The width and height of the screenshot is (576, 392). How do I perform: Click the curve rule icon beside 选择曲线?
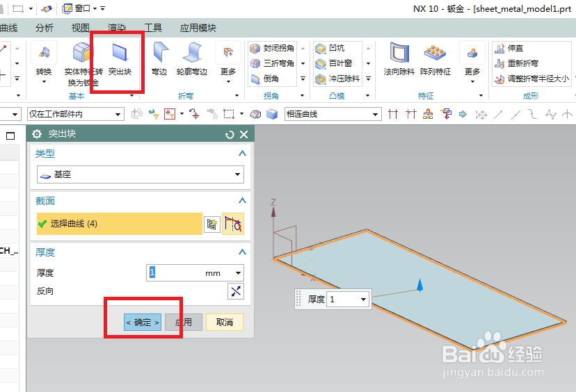click(233, 224)
